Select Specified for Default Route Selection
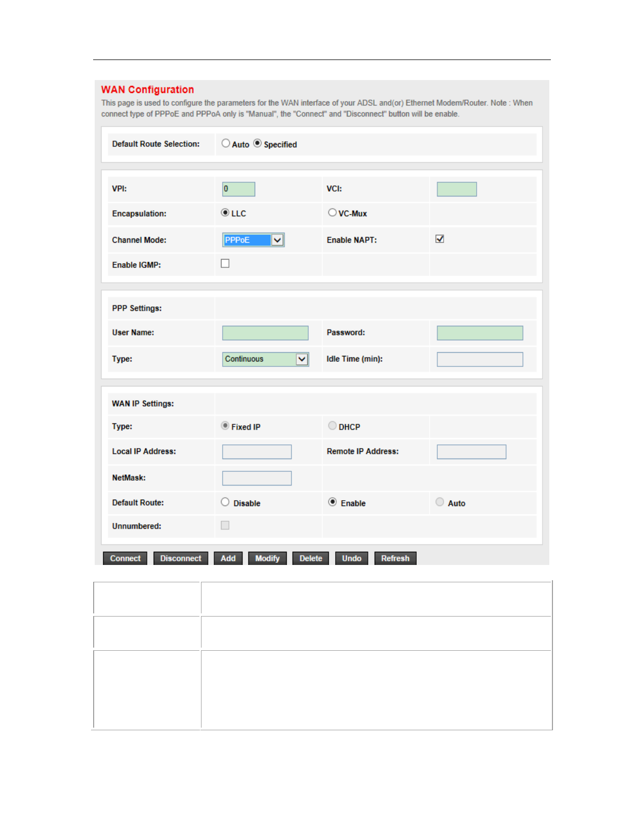The width and height of the screenshot is (644, 834). 257,143
